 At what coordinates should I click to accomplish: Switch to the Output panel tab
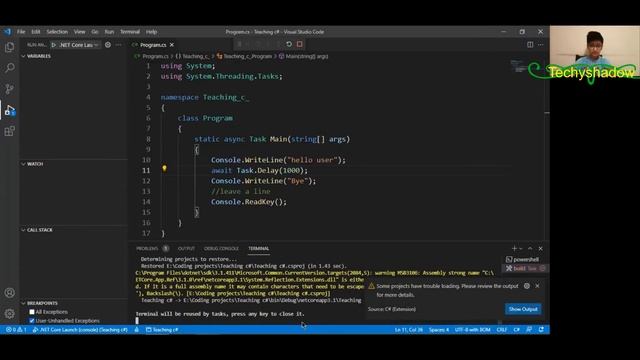click(186, 248)
